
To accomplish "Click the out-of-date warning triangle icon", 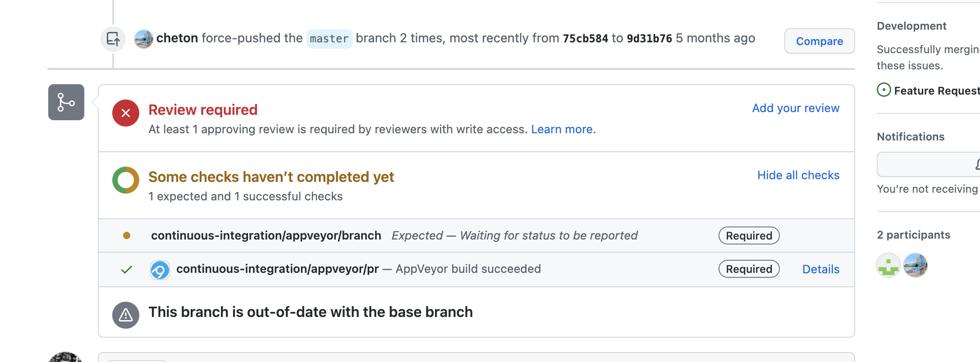I will (x=126, y=315).
